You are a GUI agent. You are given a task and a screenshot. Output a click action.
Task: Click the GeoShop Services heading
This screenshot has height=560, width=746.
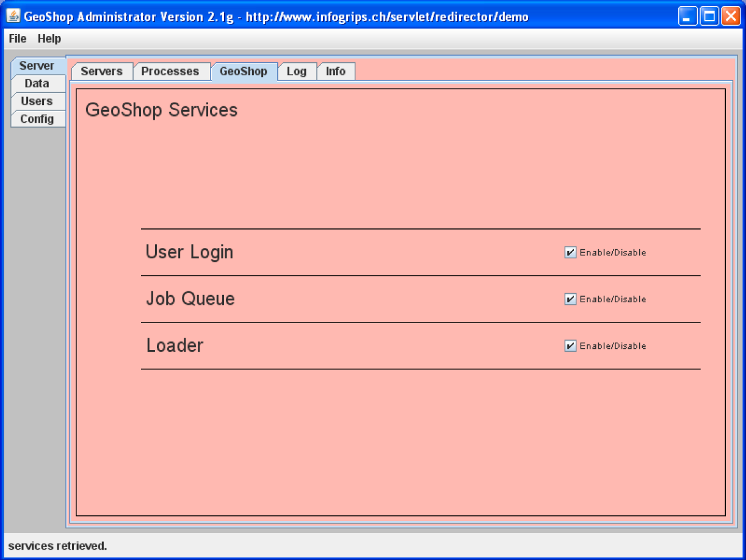162,111
